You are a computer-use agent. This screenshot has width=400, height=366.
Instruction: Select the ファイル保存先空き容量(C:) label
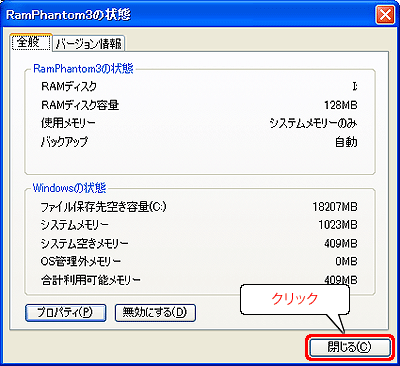click(103, 207)
